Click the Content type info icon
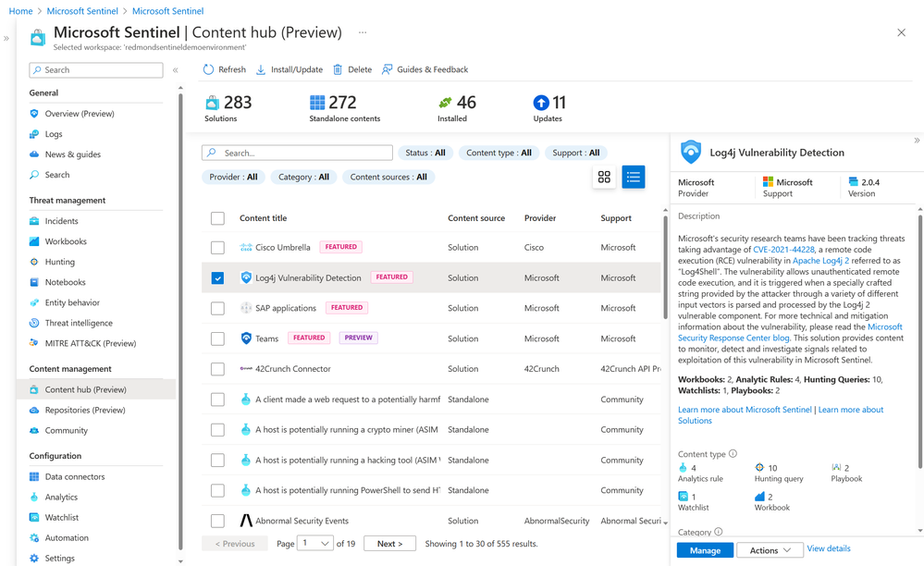The image size is (924, 566). 733,454
